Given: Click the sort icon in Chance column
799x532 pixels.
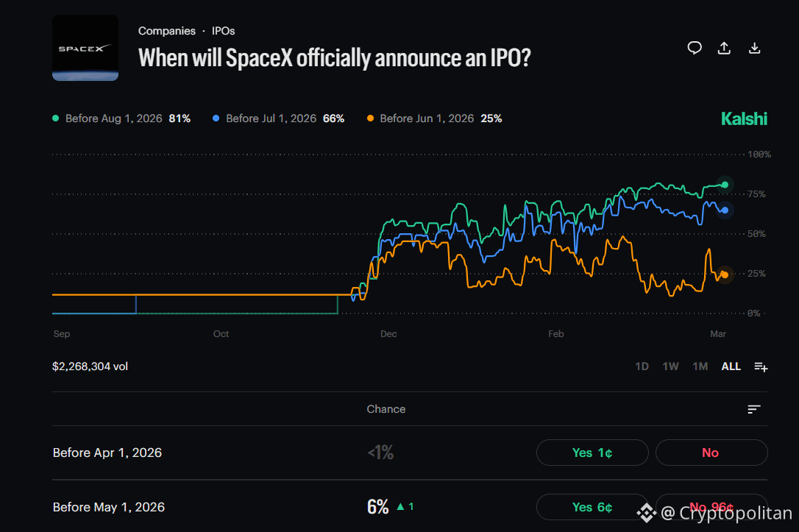Looking at the screenshot, I should coord(753,409).
